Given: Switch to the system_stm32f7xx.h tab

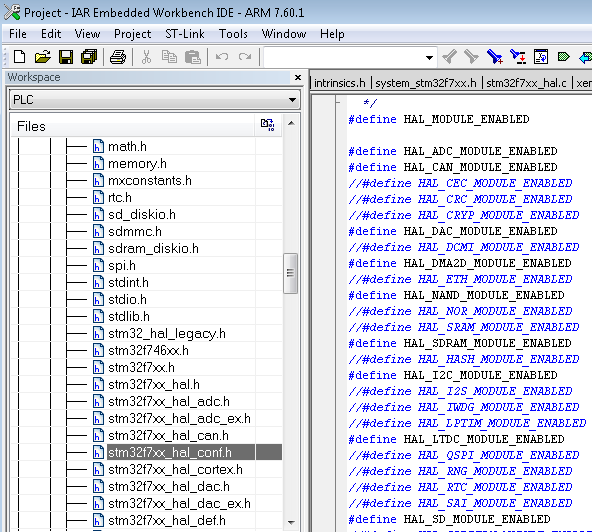Looking at the screenshot, I should click(x=426, y=83).
